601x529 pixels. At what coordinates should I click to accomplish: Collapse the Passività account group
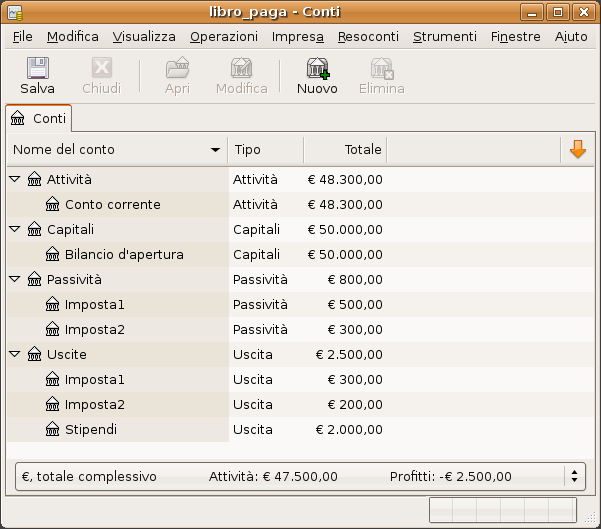tap(15, 279)
